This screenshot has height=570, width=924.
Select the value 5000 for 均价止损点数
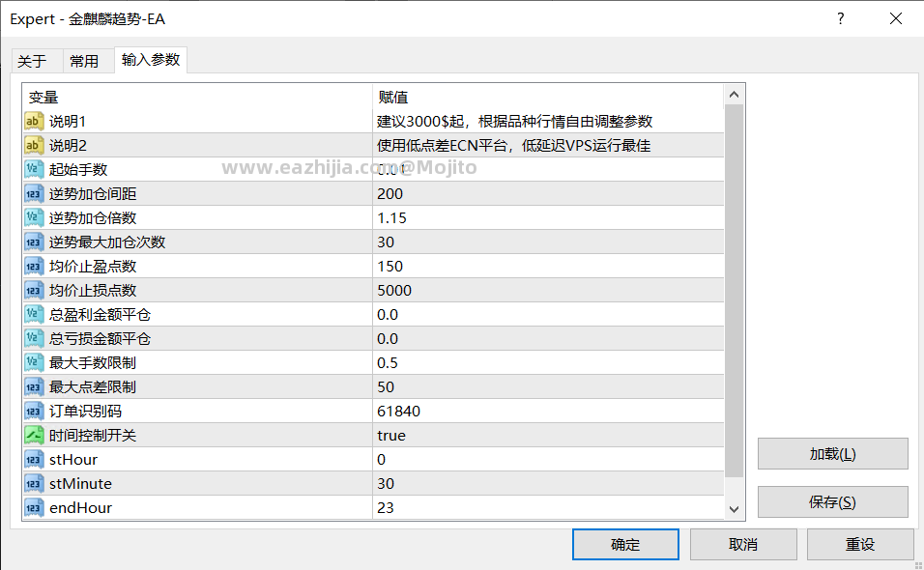(x=394, y=290)
